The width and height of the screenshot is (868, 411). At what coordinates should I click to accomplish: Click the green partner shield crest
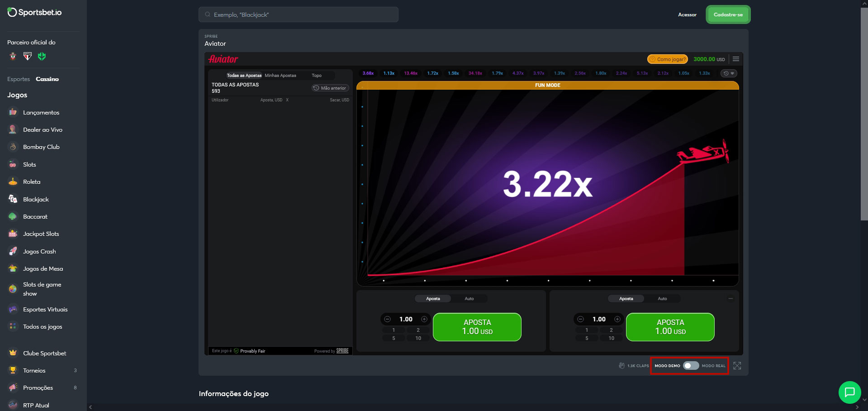click(x=42, y=56)
